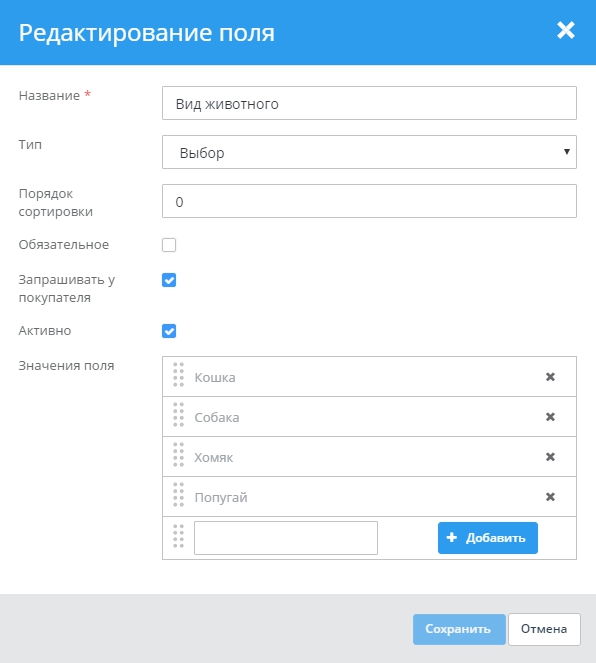The image size is (596, 663).
Task: Focus the Название field with Вид животного
Action: coord(369,103)
